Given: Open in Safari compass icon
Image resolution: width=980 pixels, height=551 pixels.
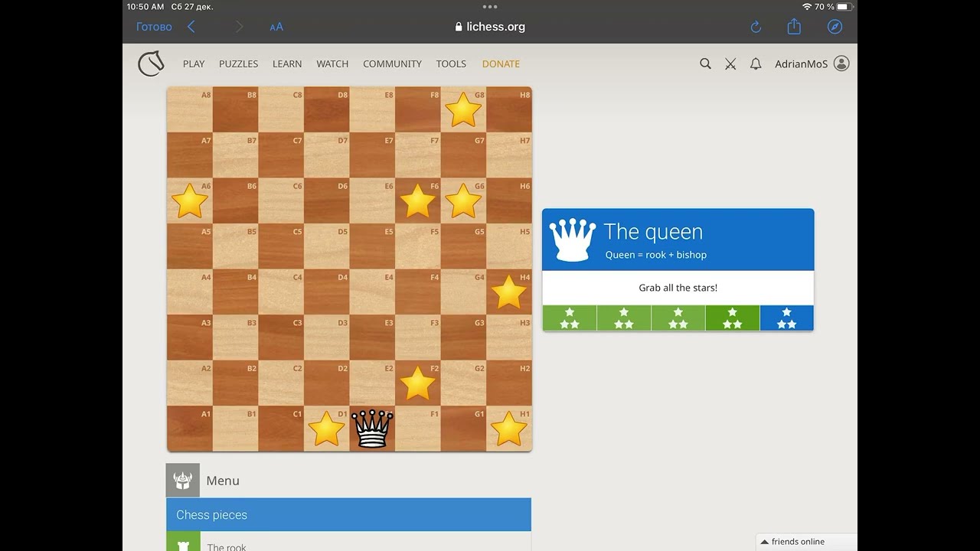Looking at the screenshot, I should (835, 27).
